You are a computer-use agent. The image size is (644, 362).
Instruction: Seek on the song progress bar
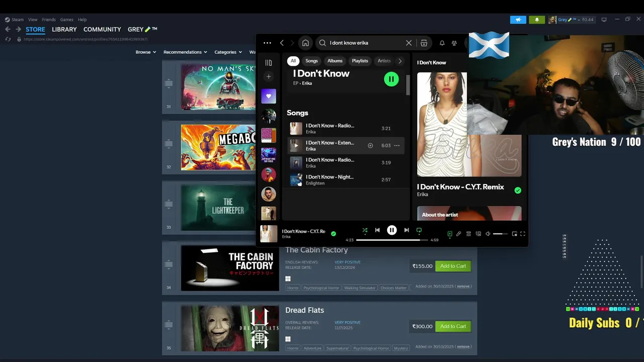click(x=392, y=240)
